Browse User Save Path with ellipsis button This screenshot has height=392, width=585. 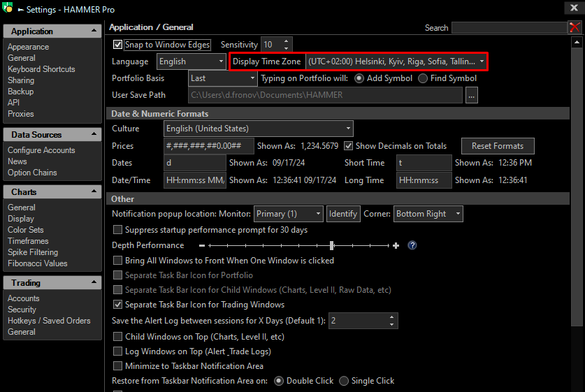pyautogui.click(x=472, y=95)
